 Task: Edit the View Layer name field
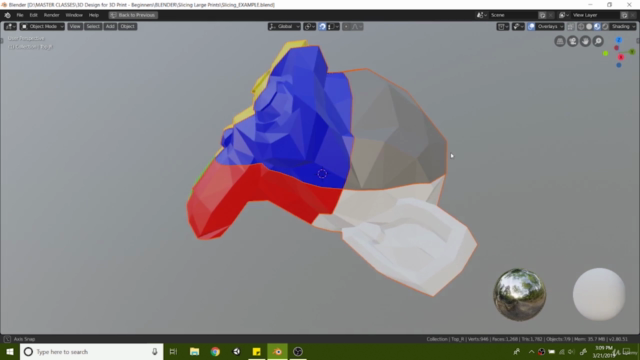[595, 15]
